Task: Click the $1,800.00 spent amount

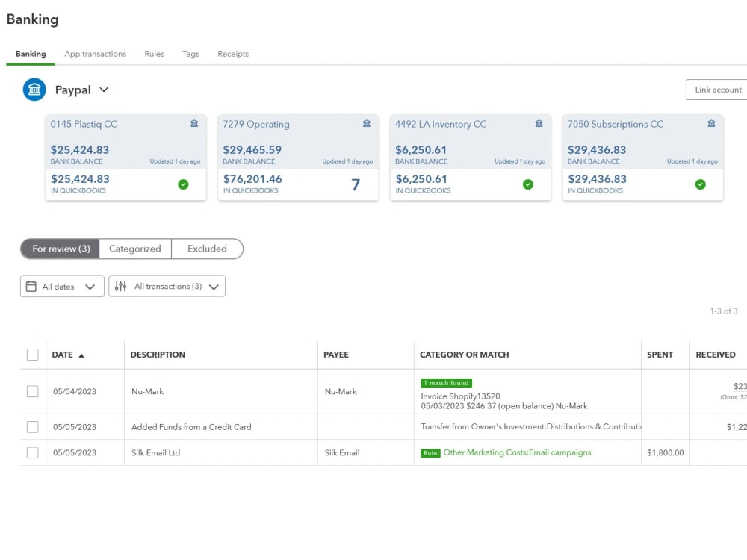Action: [665, 453]
